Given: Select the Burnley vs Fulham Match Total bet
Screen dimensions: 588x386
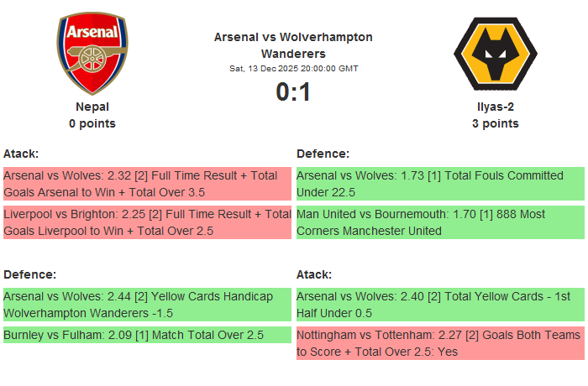Looking at the screenshot, I should [147, 335].
